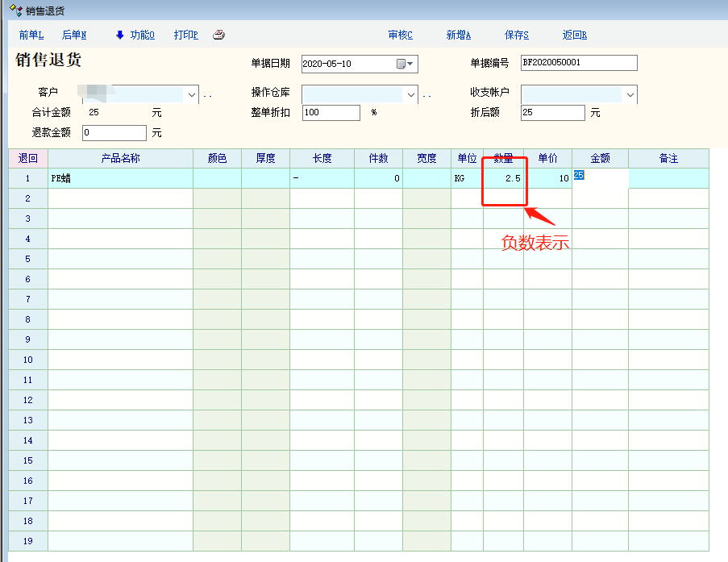
Task: Click the 退款金额 input field
Action: [114, 132]
